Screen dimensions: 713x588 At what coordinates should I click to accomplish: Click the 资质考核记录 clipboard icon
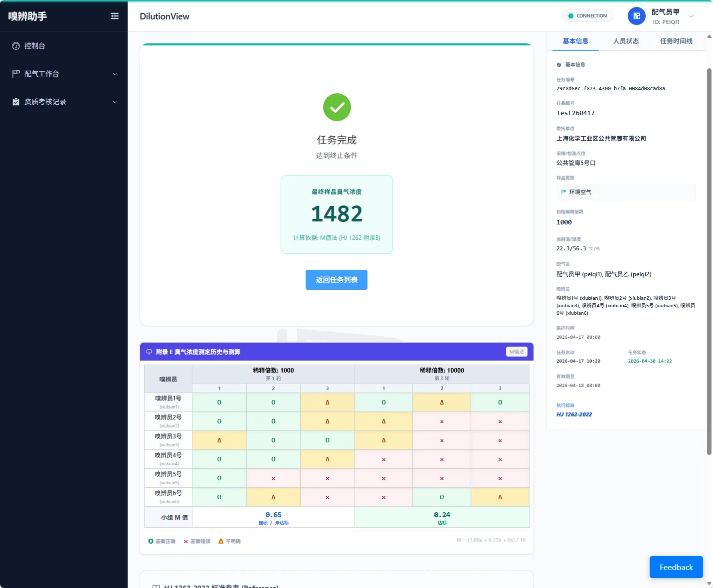pos(16,102)
